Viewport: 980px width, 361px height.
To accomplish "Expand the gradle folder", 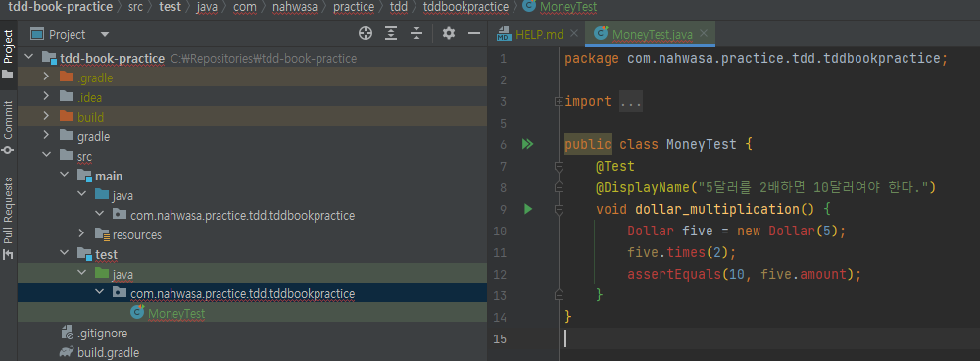I will (x=46, y=136).
